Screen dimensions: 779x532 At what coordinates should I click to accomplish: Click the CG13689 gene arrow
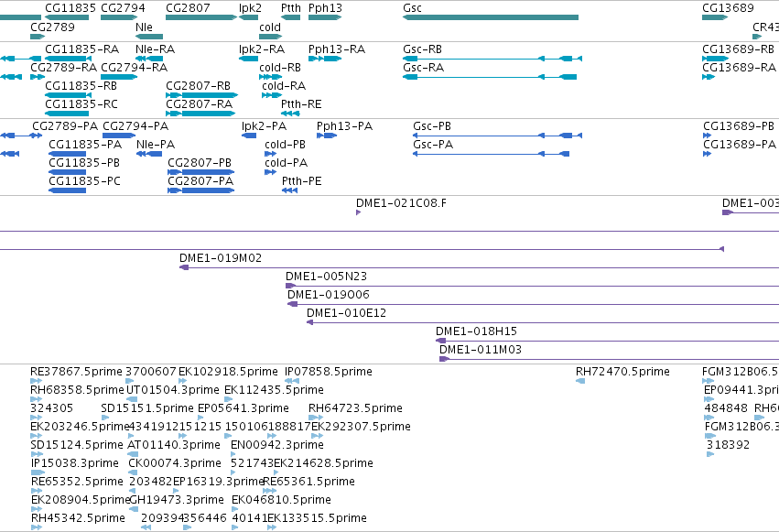[715, 17]
